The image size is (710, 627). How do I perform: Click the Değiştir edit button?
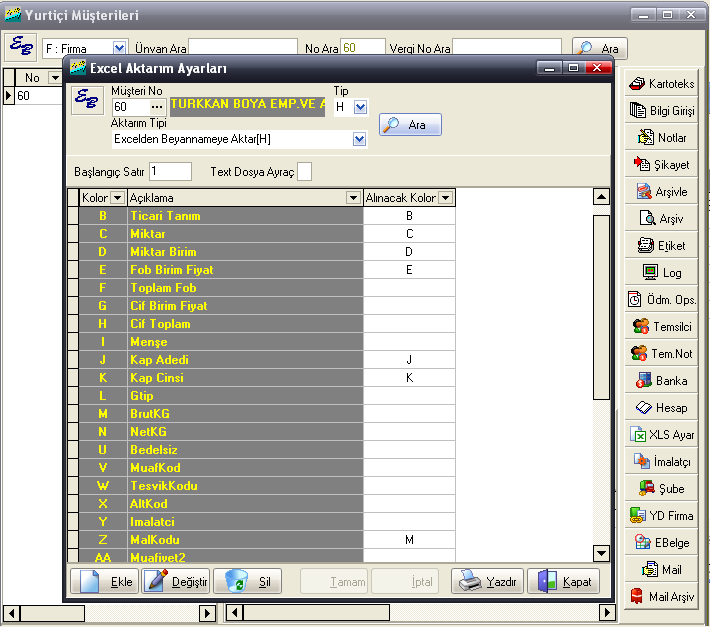[x=175, y=581]
